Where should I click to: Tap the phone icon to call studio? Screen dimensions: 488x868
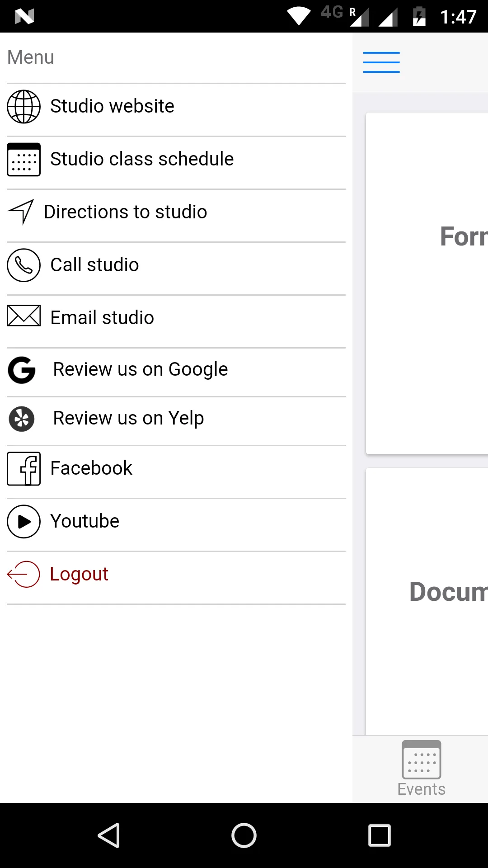click(23, 265)
